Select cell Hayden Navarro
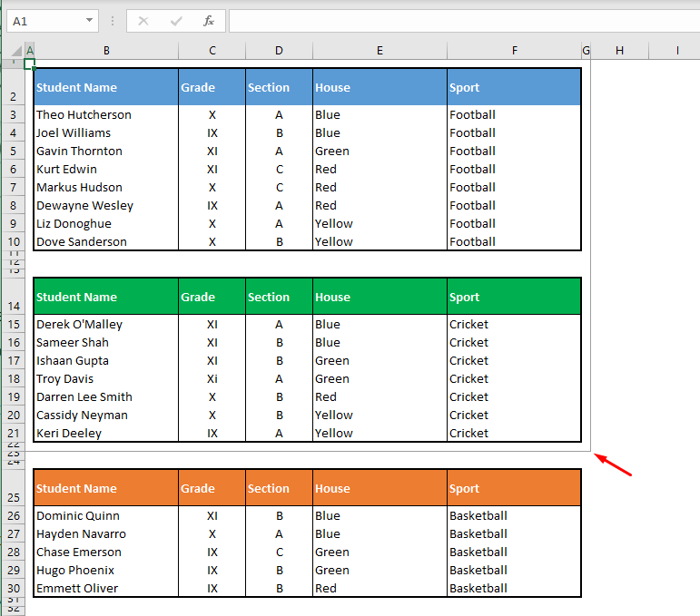The image size is (700, 616). (x=106, y=534)
